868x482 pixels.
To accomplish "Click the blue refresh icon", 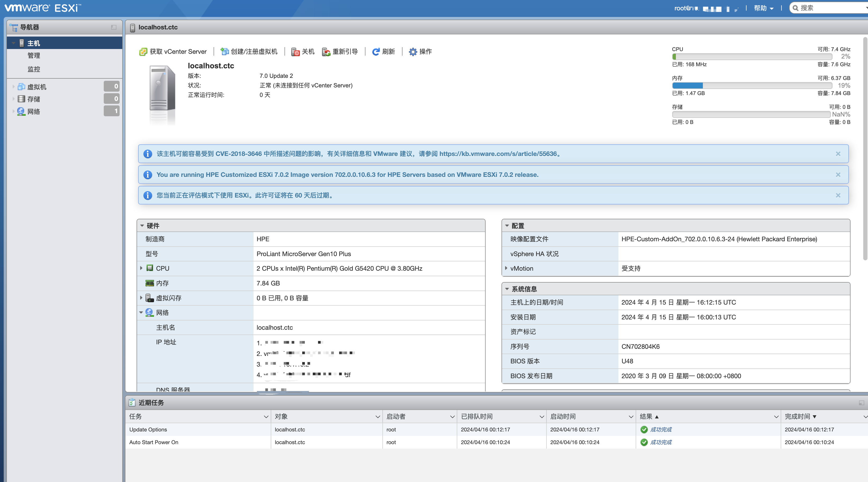I will tap(376, 52).
